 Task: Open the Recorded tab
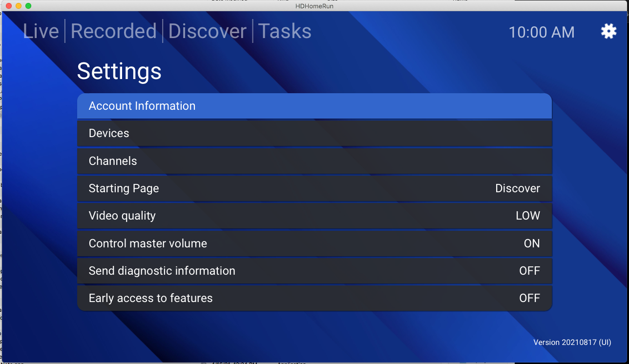pos(114,31)
